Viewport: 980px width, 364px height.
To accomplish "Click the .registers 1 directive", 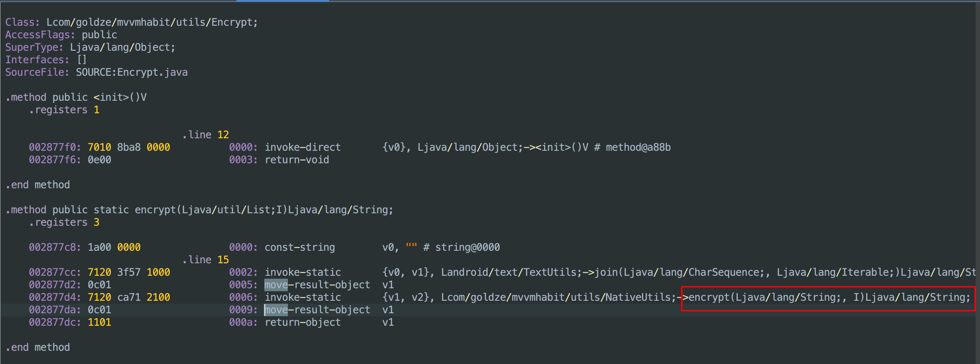I will point(64,110).
